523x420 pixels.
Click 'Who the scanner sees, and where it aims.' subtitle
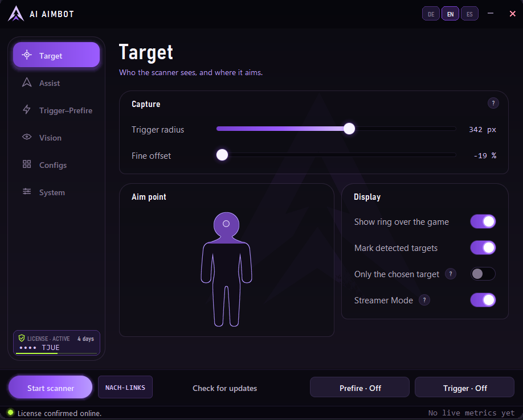tap(191, 73)
